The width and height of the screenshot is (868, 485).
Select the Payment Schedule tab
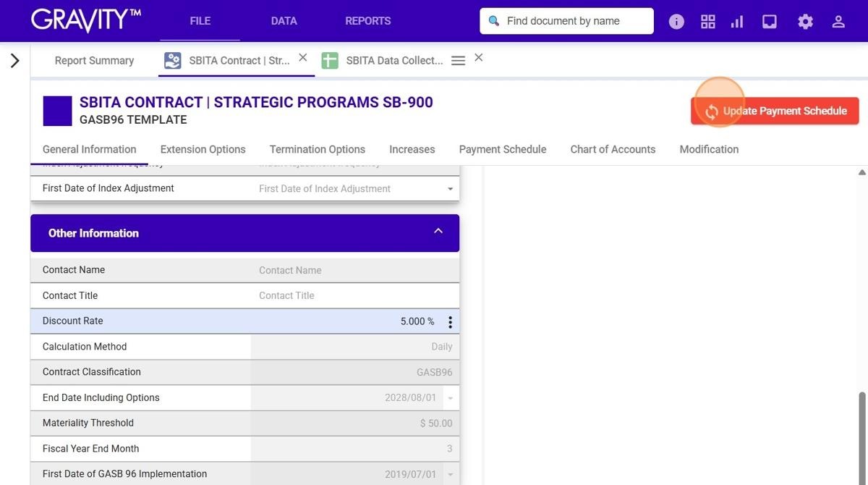click(x=502, y=150)
